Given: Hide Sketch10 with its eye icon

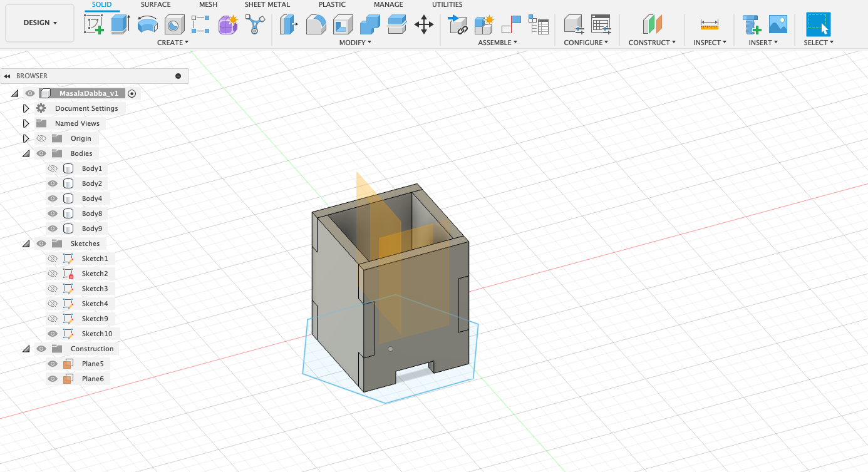Looking at the screenshot, I should (x=53, y=334).
